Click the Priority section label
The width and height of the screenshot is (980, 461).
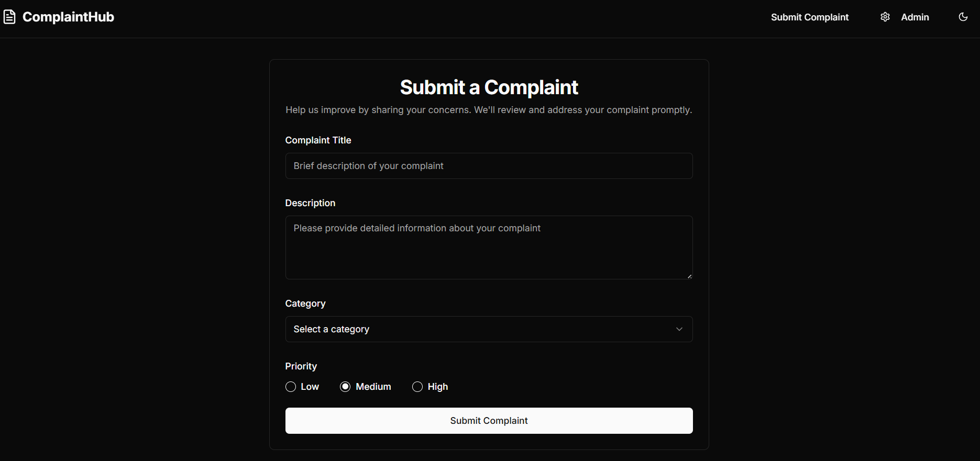pos(301,366)
